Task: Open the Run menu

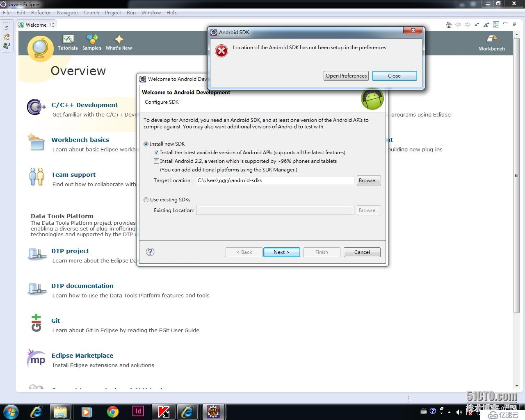Action: click(x=131, y=13)
